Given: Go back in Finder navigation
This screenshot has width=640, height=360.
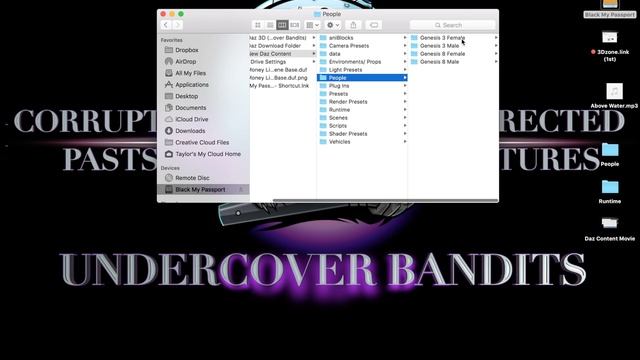Looking at the screenshot, I should (166, 25).
